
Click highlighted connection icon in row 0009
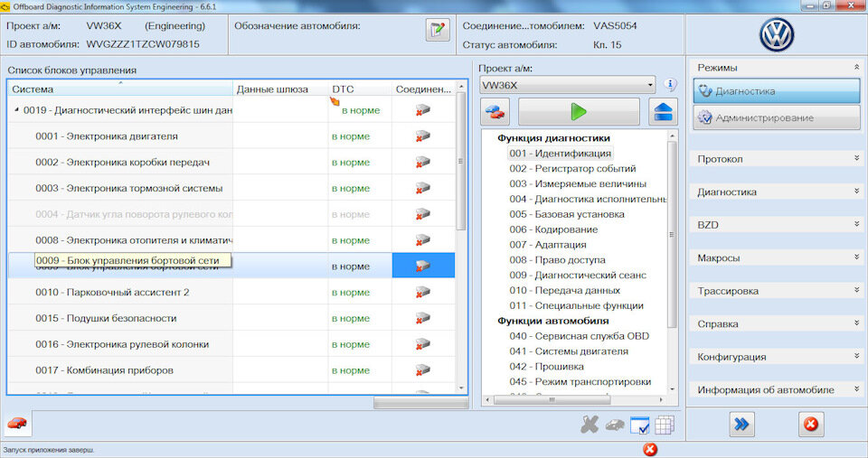[423, 266]
